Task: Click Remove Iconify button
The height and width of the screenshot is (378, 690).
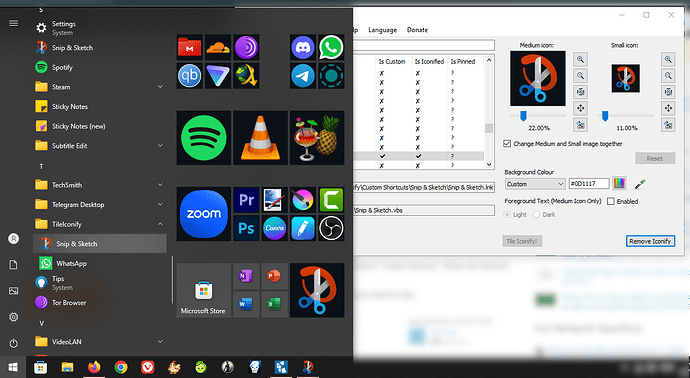Action: [x=650, y=241]
